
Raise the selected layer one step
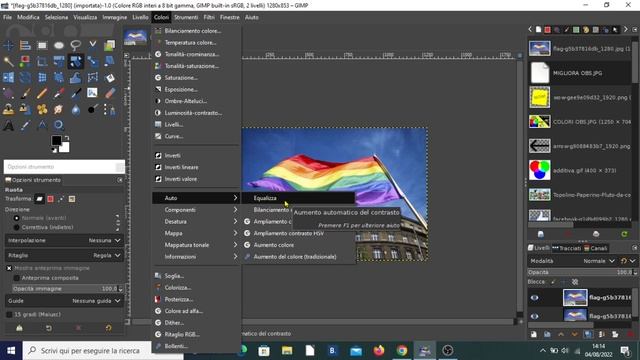(561, 334)
